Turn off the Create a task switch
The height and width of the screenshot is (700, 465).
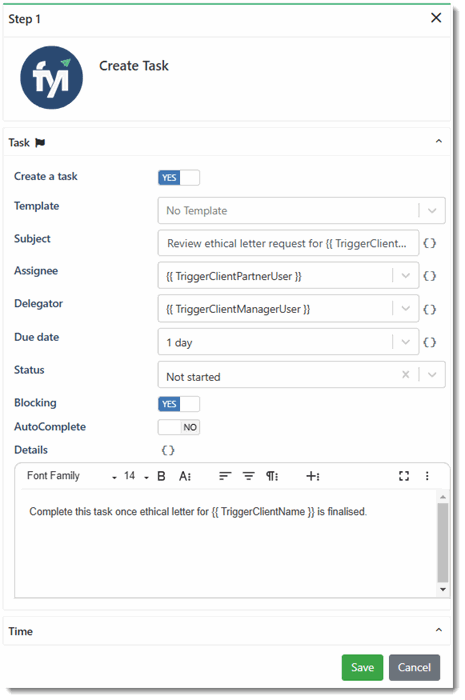coord(179,177)
